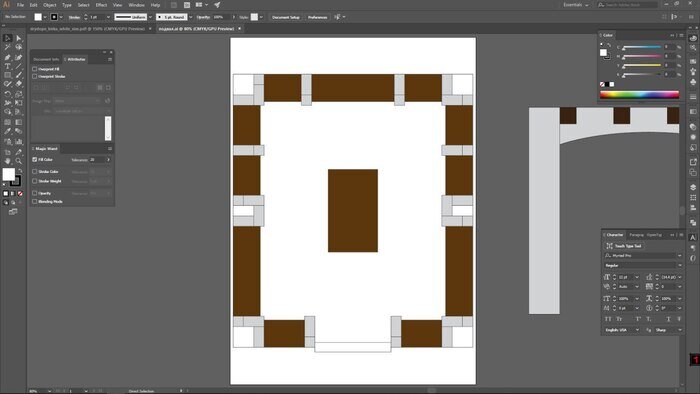Select the Pen tool
This screenshot has width=700, height=394.
click(x=8, y=57)
